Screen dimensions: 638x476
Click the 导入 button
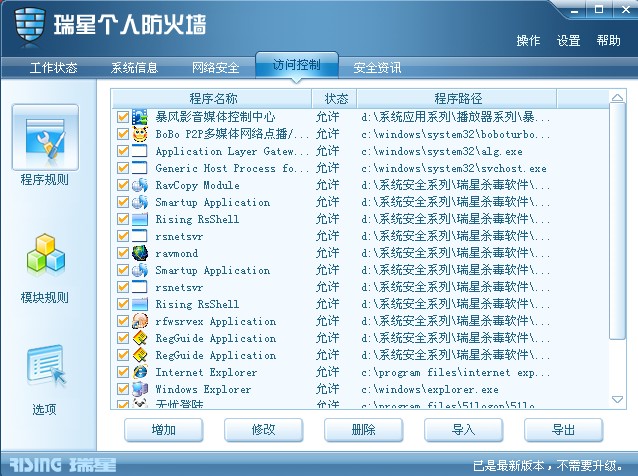(x=463, y=430)
